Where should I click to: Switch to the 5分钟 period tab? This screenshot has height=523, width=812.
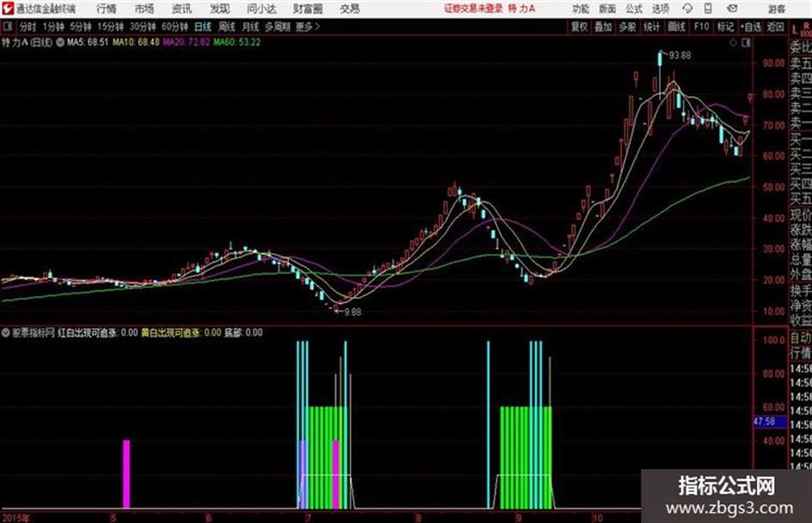tap(81, 27)
